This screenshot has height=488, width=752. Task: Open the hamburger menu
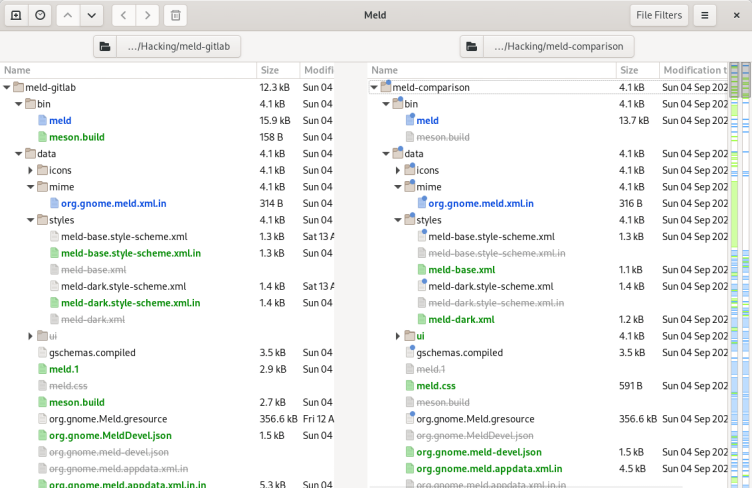pos(705,15)
